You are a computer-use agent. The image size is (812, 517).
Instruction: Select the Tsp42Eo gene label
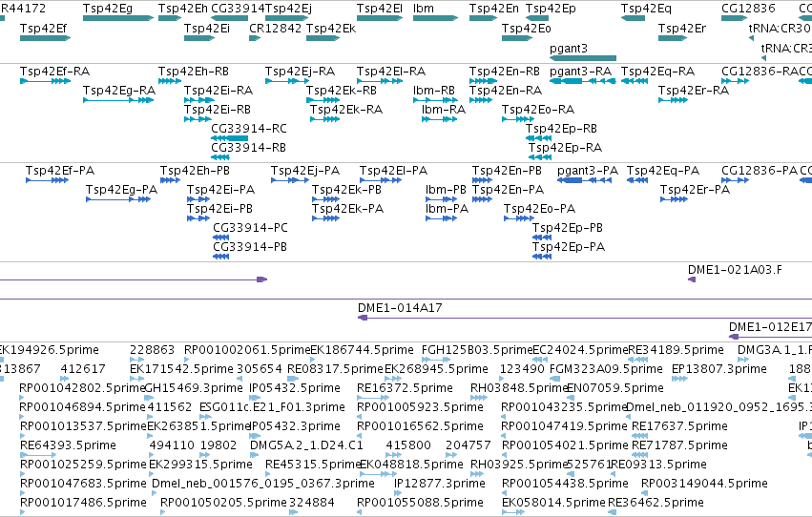tap(526, 28)
